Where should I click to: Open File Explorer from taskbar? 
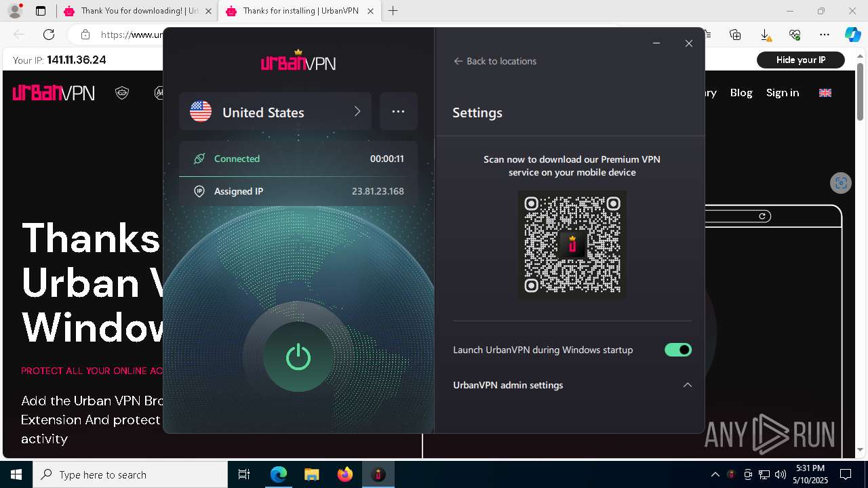312,474
